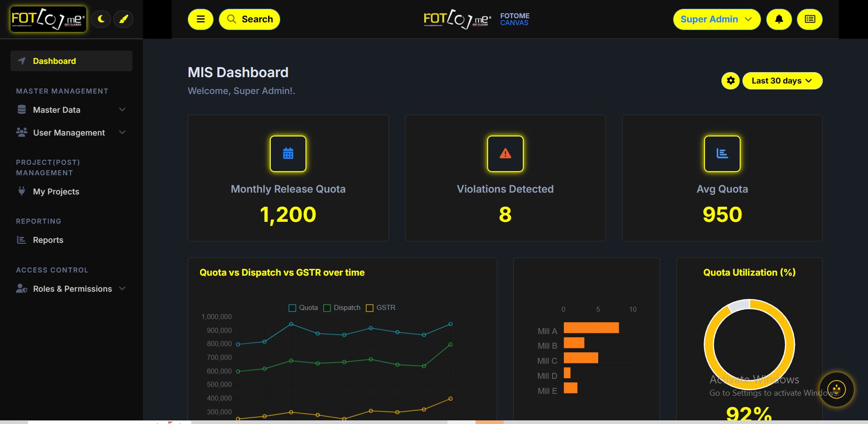The image size is (868, 424).
Task: Open the floating assistant button
Action: tap(836, 389)
